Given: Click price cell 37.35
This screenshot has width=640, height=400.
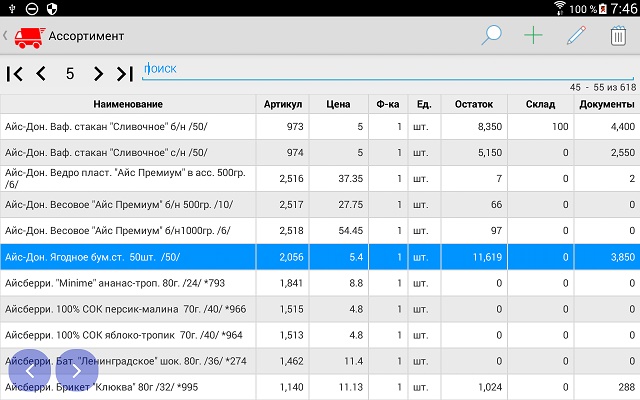Looking at the screenshot, I should click(x=339, y=178).
